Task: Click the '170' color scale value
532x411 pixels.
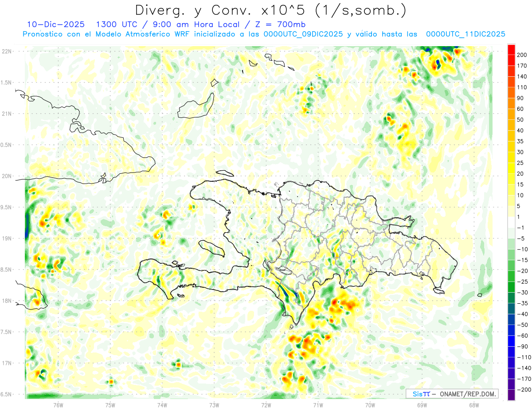Action: coord(523,66)
